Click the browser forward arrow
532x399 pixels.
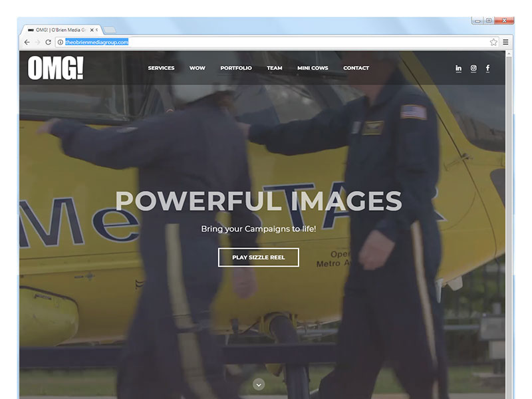37,42
